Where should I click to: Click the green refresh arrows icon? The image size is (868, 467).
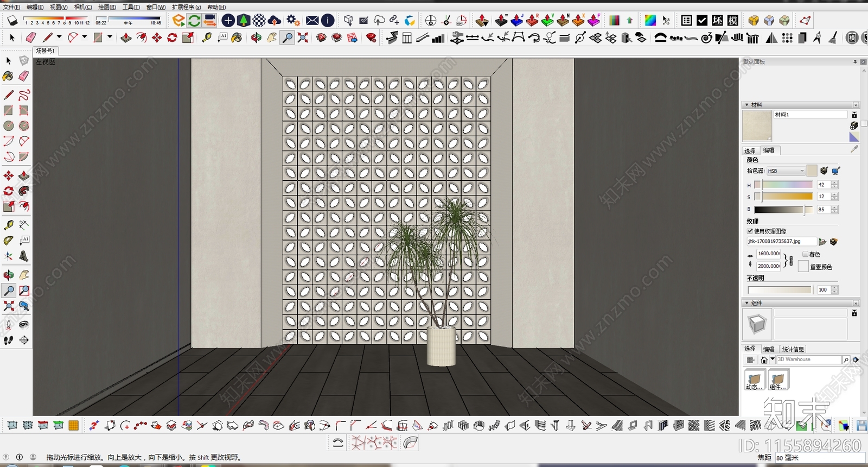[194, 21]
